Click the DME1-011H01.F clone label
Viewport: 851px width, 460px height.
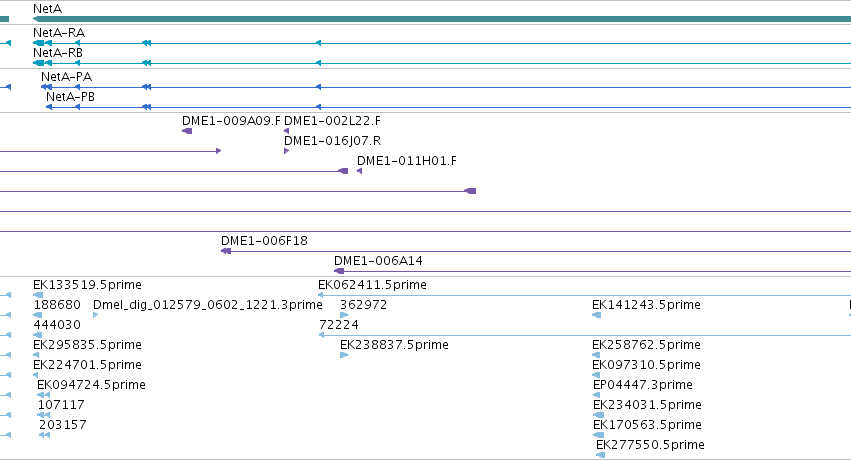coord(407,161)
